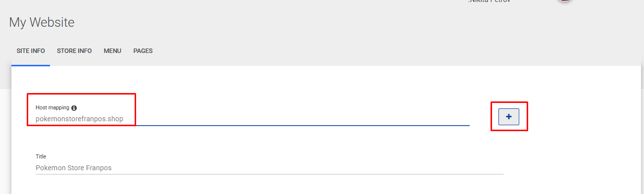Select the SITE INFO tab

click(31, 51)
